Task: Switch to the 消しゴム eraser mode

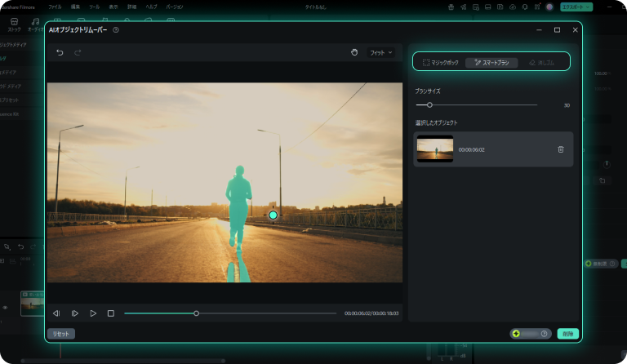Action: click(542, 62)
